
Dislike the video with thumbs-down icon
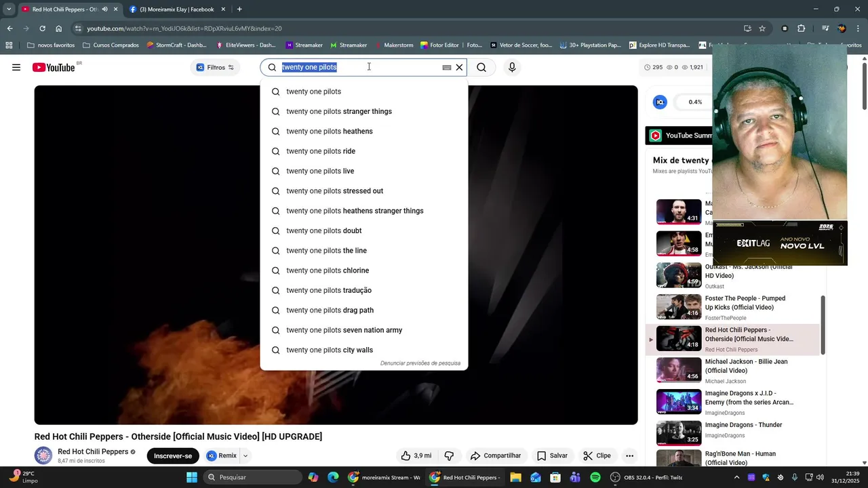coord(449,456)
